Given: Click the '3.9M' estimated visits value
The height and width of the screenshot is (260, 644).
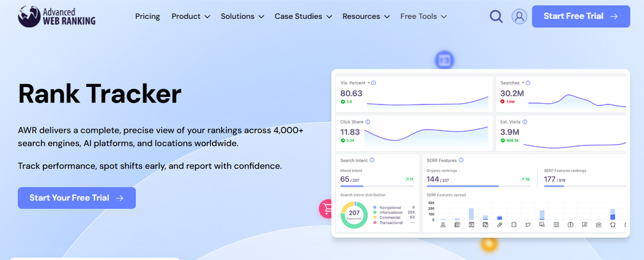Looking at the screenshot, I should pyautogui.click(x=509, y=132).
